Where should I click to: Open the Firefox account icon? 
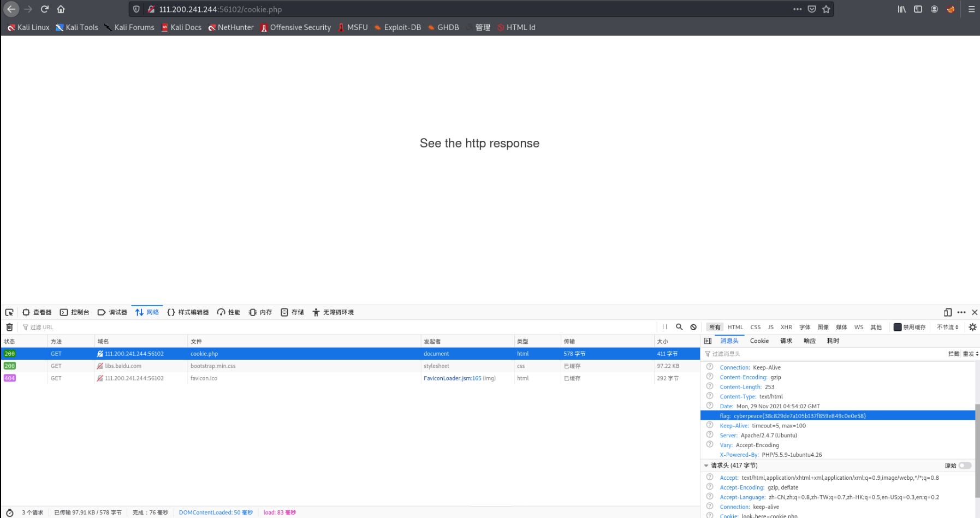coord(934,9)
